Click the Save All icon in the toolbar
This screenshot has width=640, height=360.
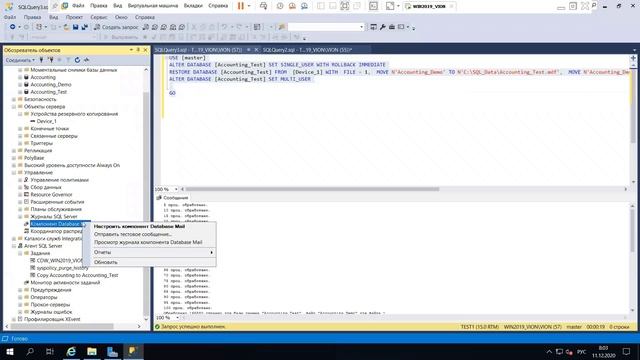coord(84,27)
